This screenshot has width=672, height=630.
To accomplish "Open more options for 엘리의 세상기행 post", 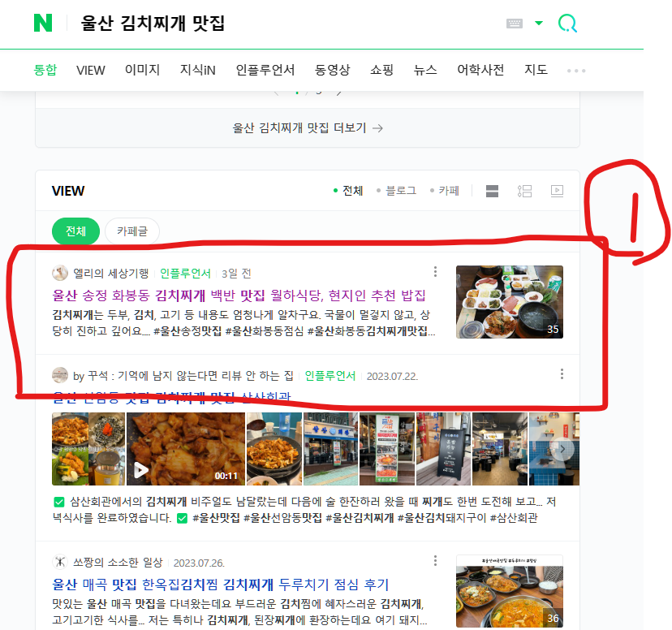I will (x=435, y=272).
